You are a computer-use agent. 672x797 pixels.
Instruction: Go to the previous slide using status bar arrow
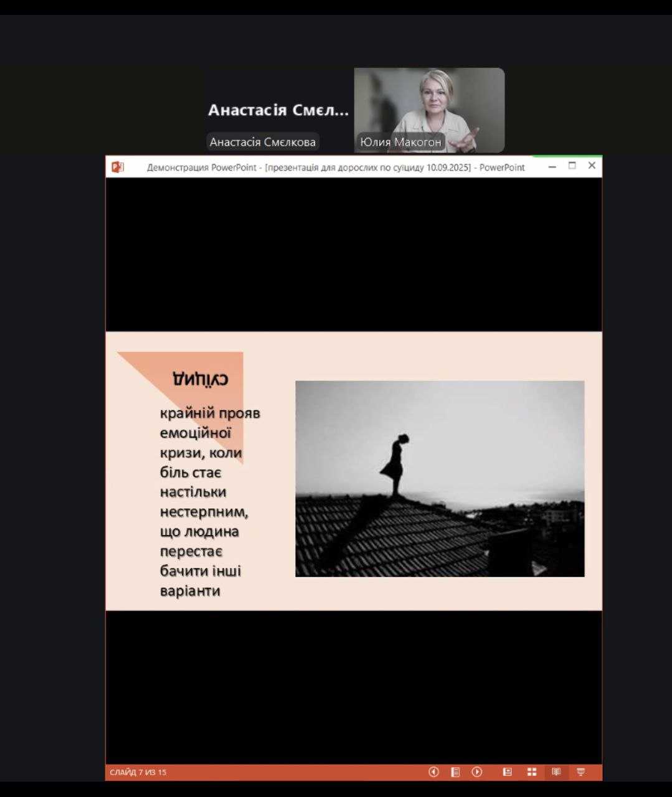[x=433, y=772]
